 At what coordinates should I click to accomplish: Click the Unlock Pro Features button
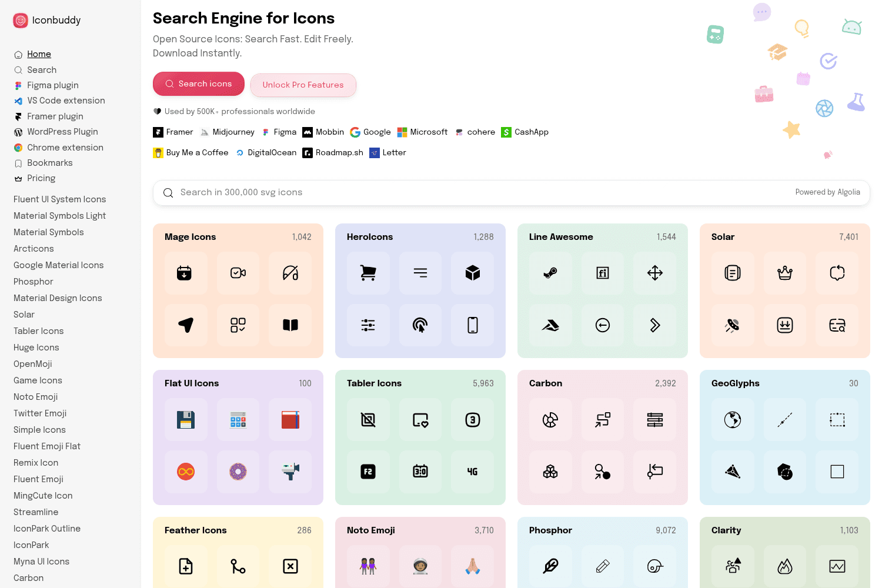[303, 85]
